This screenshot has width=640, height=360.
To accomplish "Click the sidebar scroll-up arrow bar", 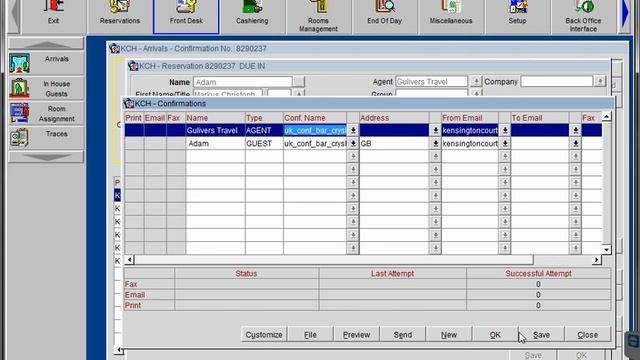I will pyautogui.click(x=46, y=44).
